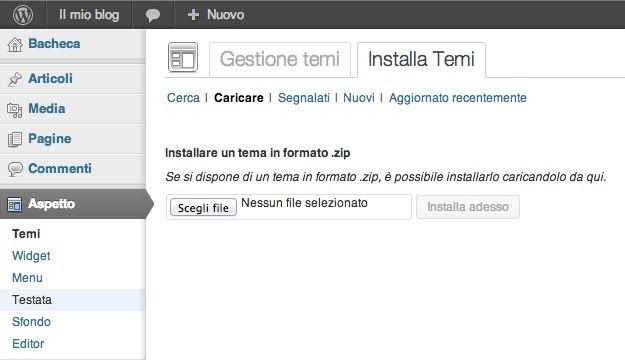
Task: Select the Installa Temi tab
Action: [x=421, y=59]
